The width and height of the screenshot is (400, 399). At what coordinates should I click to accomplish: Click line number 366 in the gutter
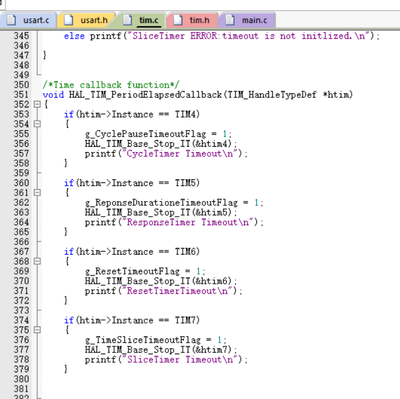click(21, 242)
